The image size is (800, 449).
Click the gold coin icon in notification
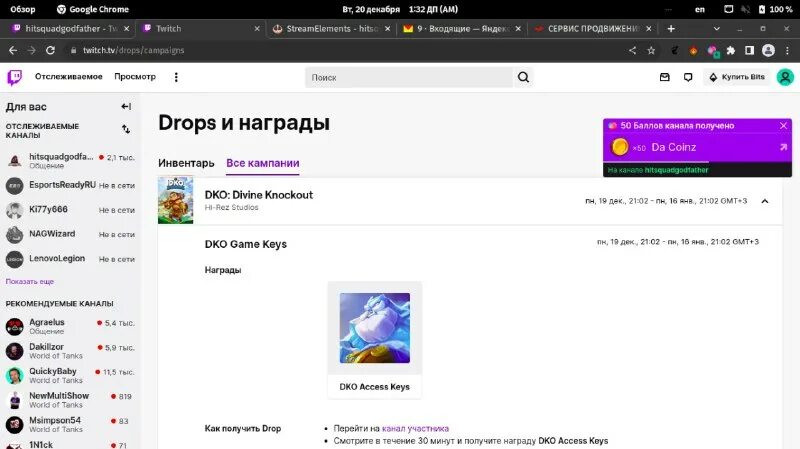click(619, 147)
